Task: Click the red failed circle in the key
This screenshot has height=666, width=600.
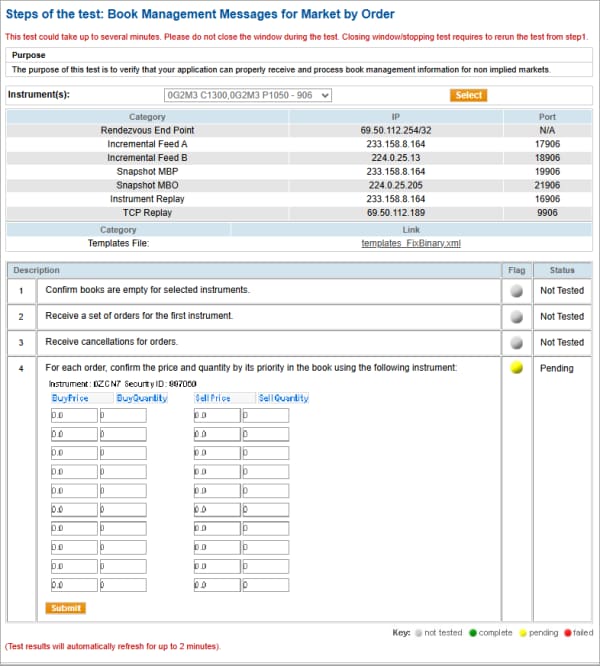Action: [567, 633]
